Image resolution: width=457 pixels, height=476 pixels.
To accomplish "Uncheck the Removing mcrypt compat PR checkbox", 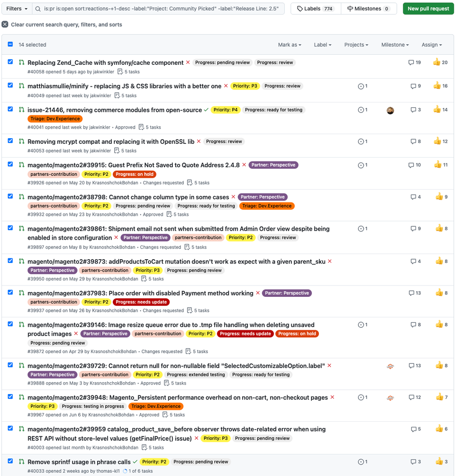I will (x=10, y=141).
